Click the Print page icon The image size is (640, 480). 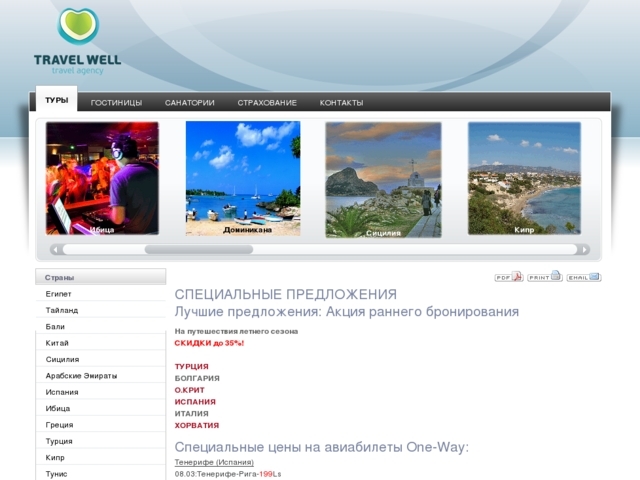pyautogui.click(x=544, y=277)
